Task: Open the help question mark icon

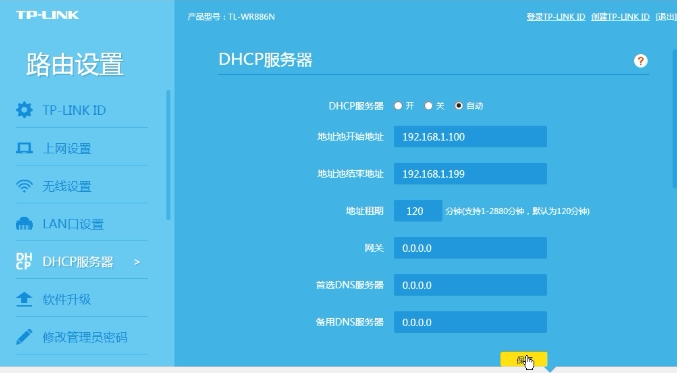Action: point(641,61)
